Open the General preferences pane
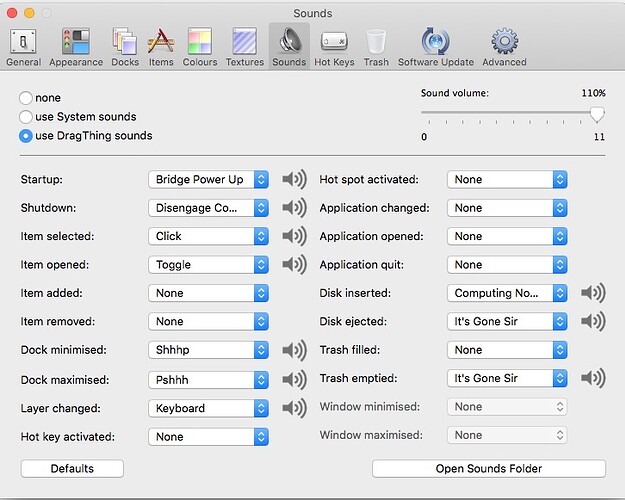 click(24, 47)
